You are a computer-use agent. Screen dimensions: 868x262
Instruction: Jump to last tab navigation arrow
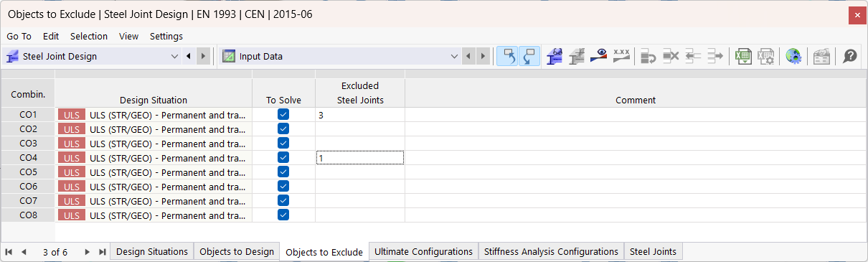(102, 252)
